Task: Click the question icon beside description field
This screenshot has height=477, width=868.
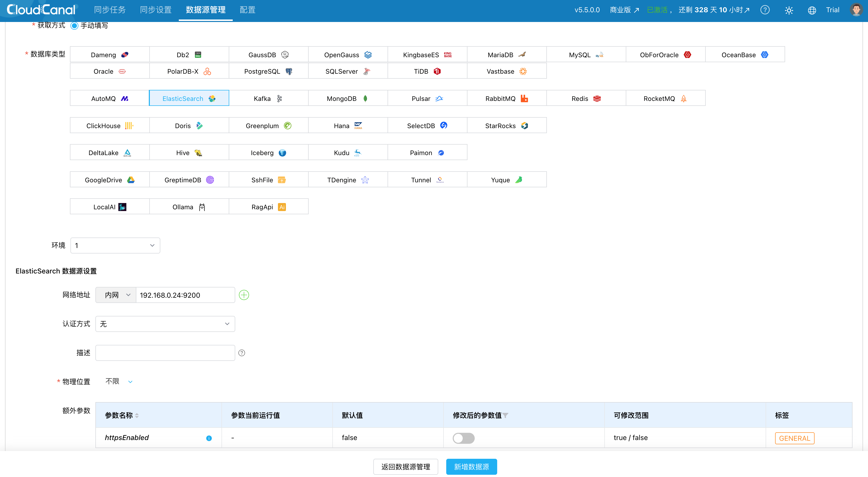Action: [x=242, y=353]
